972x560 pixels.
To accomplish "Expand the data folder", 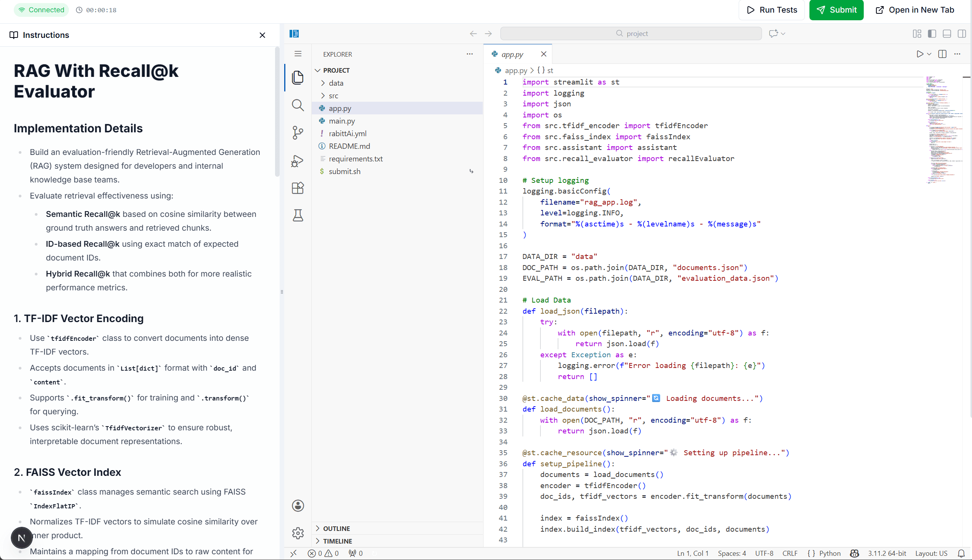I will point(397,83).
